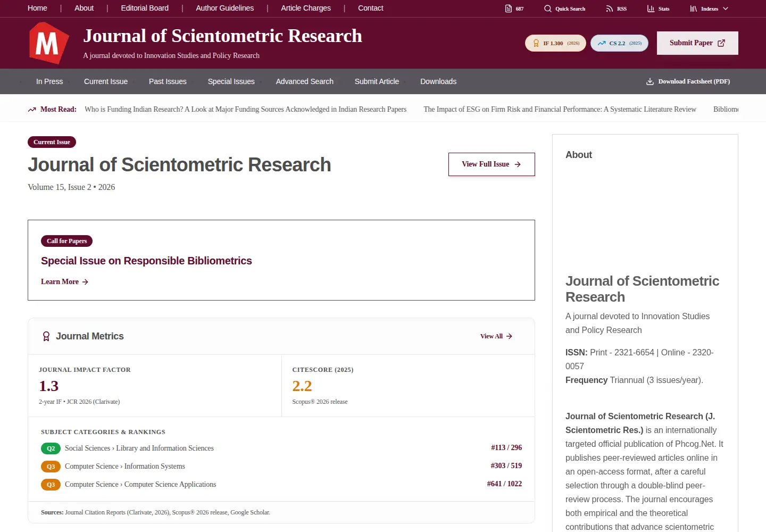Open Past Issues nav item
Viewport: 766px width, 532px height.
coord(168,81)
